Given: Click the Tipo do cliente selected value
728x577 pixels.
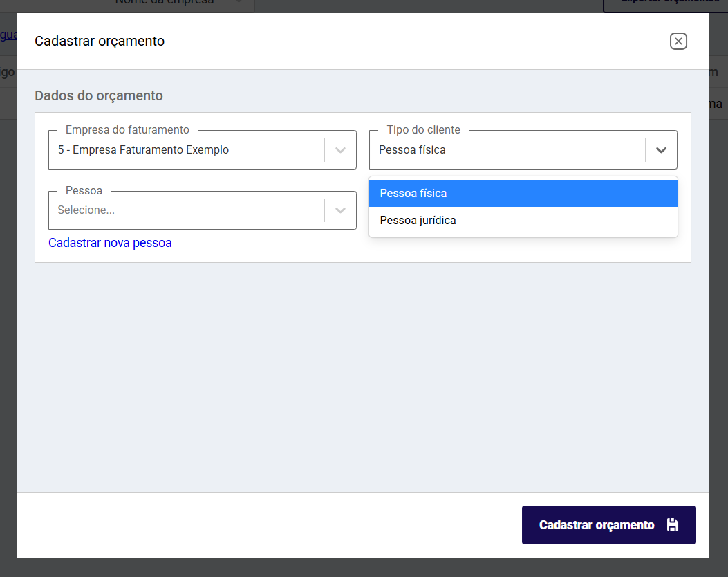Looking at the screenshot, I should [412, 150].
